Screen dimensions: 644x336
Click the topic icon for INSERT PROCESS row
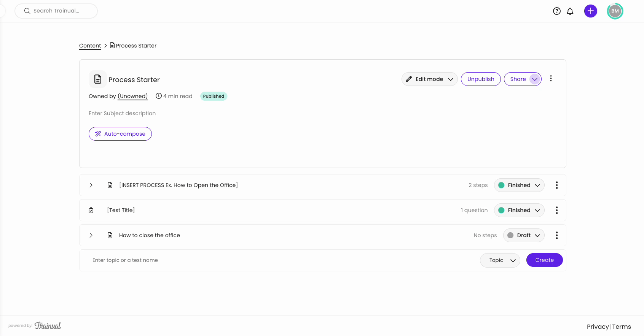110,185
